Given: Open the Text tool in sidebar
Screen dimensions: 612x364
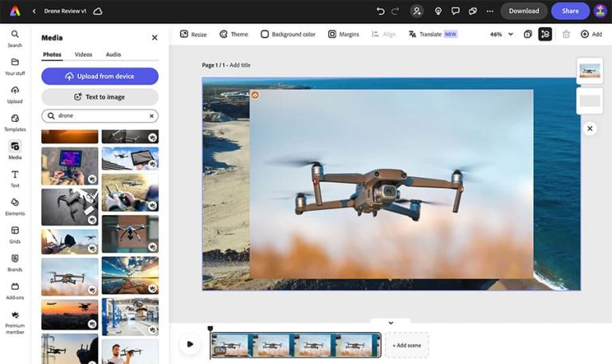Looking at the screenshot, I should 15,179.
